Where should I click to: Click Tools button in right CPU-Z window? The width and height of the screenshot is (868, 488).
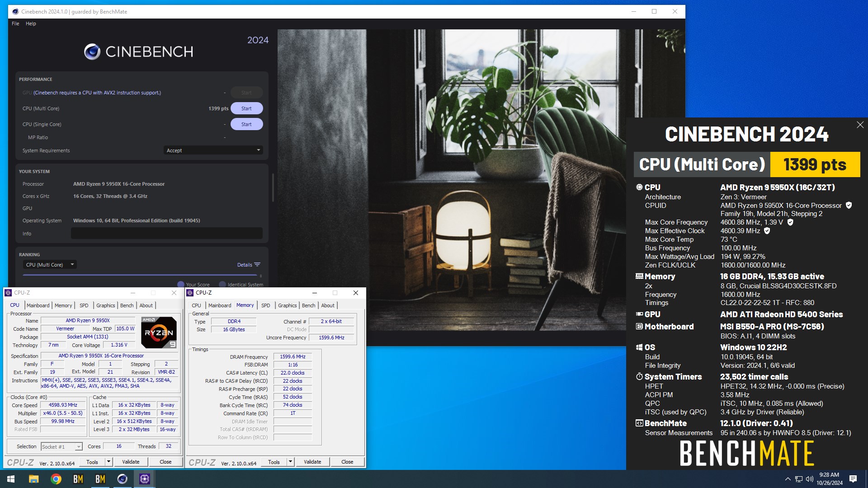(x=274, y=462)
